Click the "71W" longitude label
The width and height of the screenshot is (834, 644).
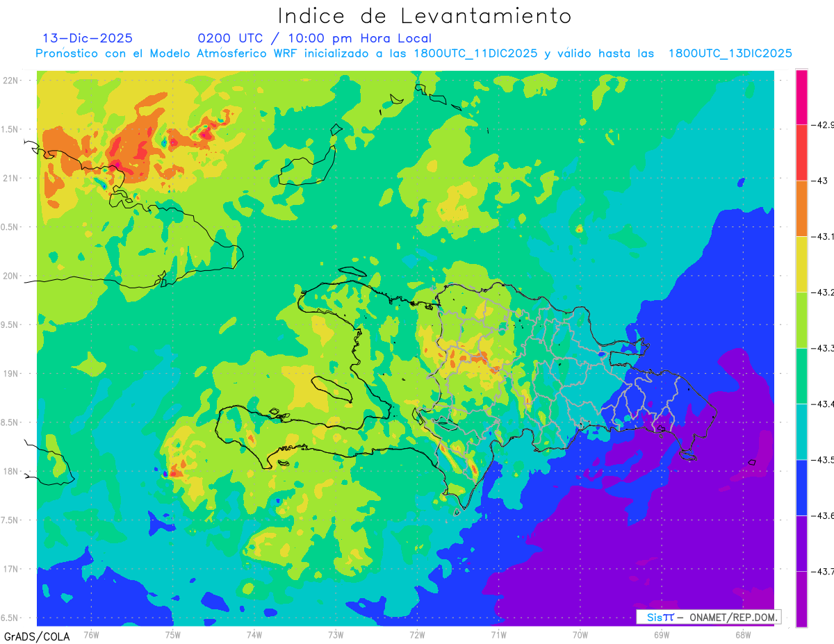(498, 635)
